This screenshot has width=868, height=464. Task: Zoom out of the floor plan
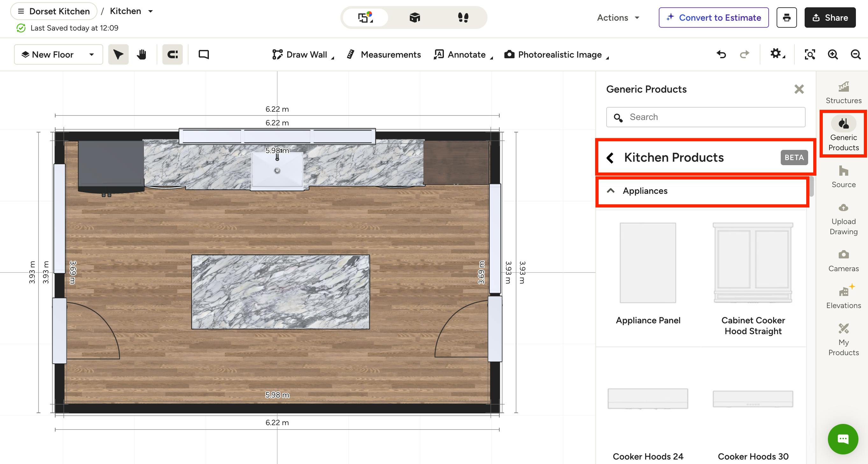[x=856, y=54]
